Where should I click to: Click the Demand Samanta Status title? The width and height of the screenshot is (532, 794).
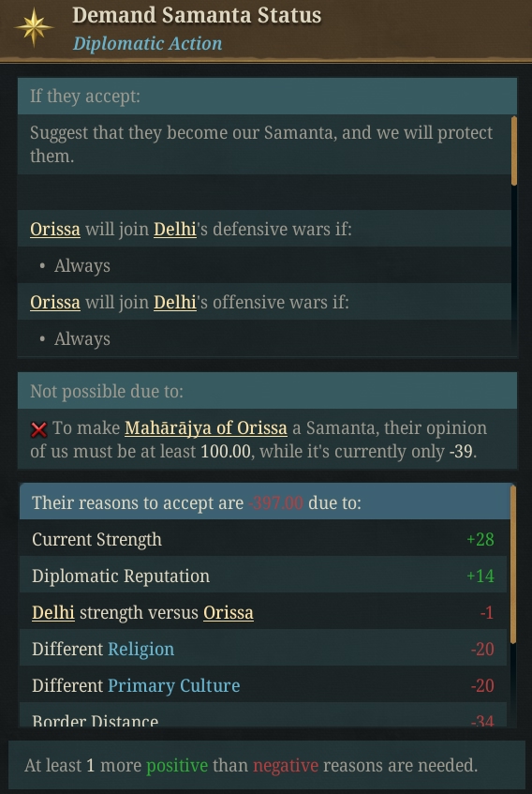tap(197, 15)
